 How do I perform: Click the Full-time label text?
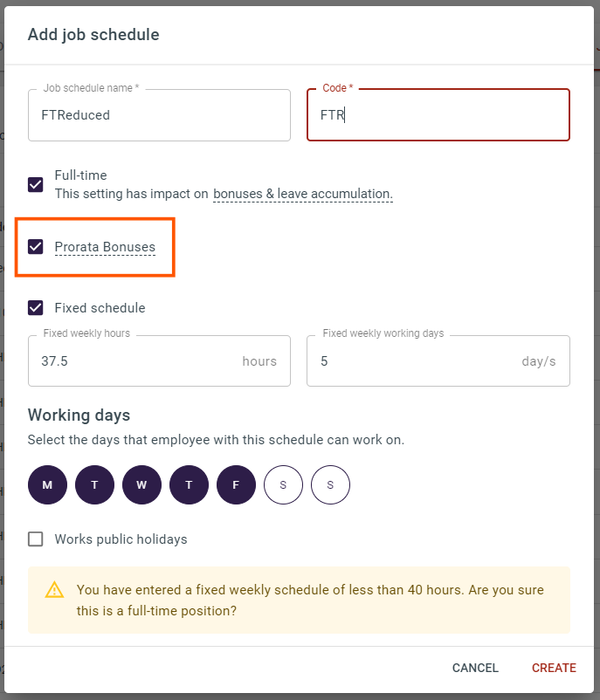80,175
